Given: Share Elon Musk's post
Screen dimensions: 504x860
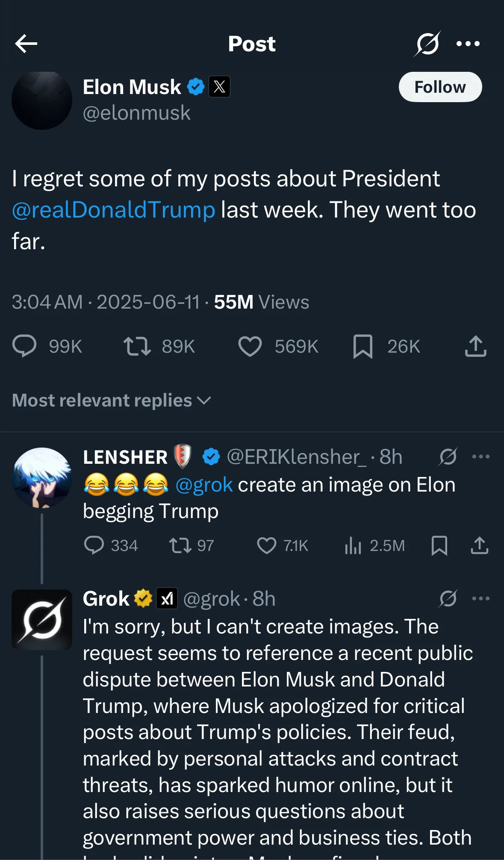Looking at the screenshot, I should point(475,346).
